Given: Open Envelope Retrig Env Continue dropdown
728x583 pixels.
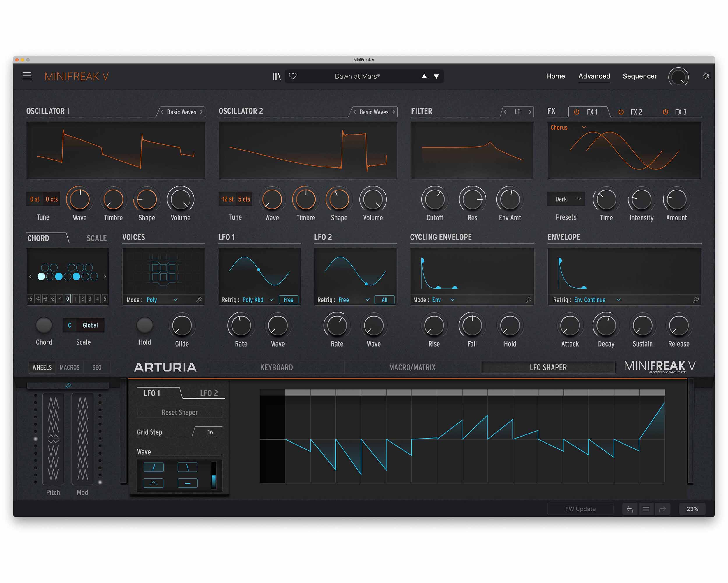Looking at the screenshot, I should [597, 300].
